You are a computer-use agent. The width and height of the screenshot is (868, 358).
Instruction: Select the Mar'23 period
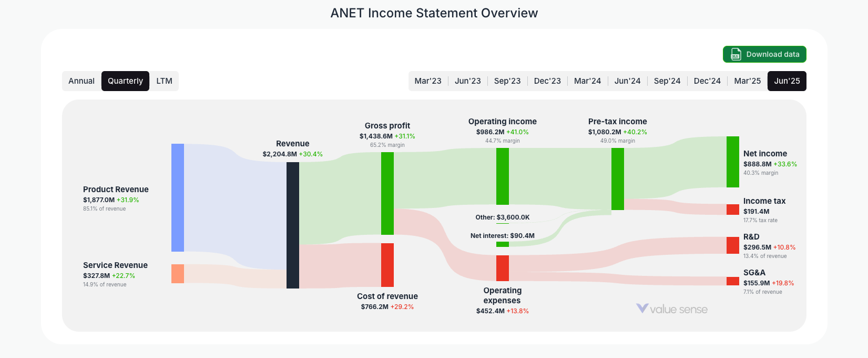tap(428, 81)
